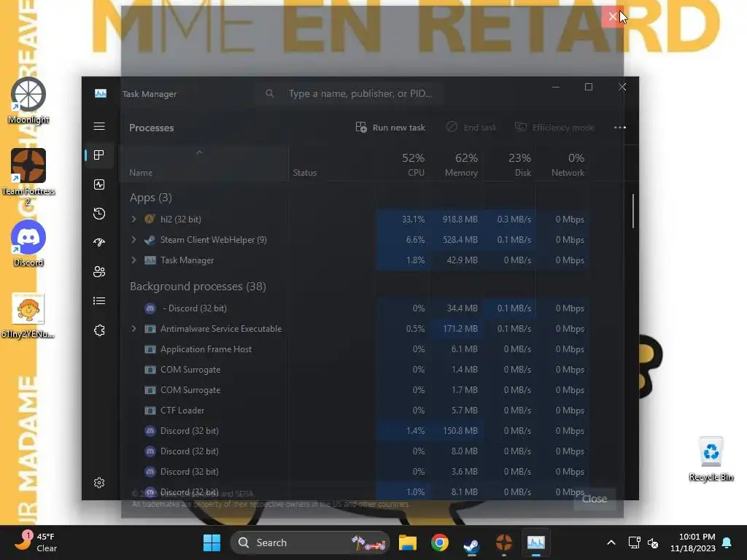The width and height of the screenshot is (747, 560).
Task: Open Discord desktop shortcut
Action: [28, 244]
